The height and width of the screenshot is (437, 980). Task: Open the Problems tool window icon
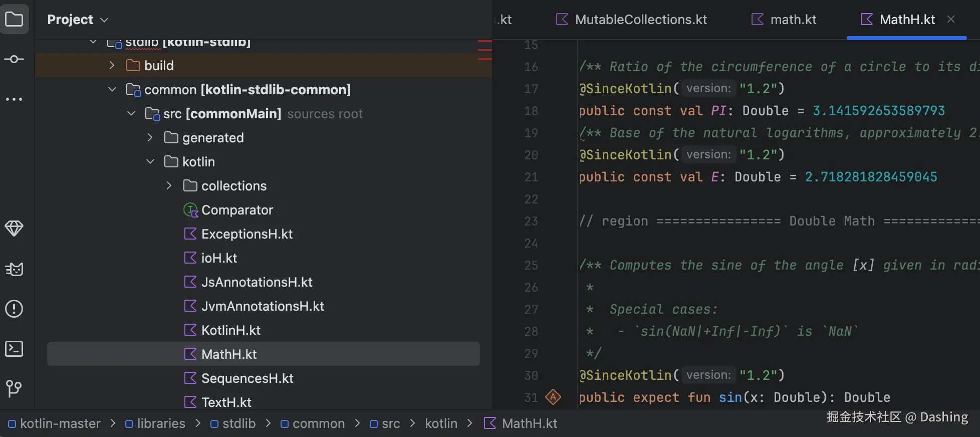[x=14, y=309]
